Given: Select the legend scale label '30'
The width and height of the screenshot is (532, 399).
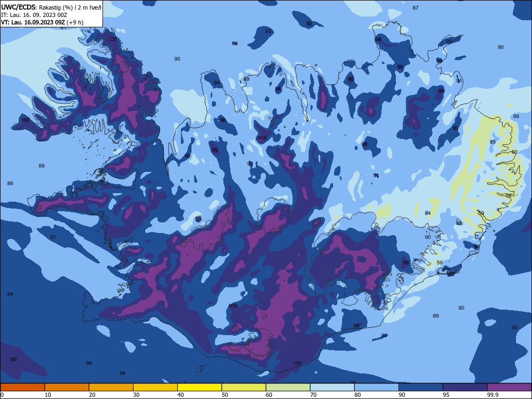Looking at the screenshot, I should 136,395.
